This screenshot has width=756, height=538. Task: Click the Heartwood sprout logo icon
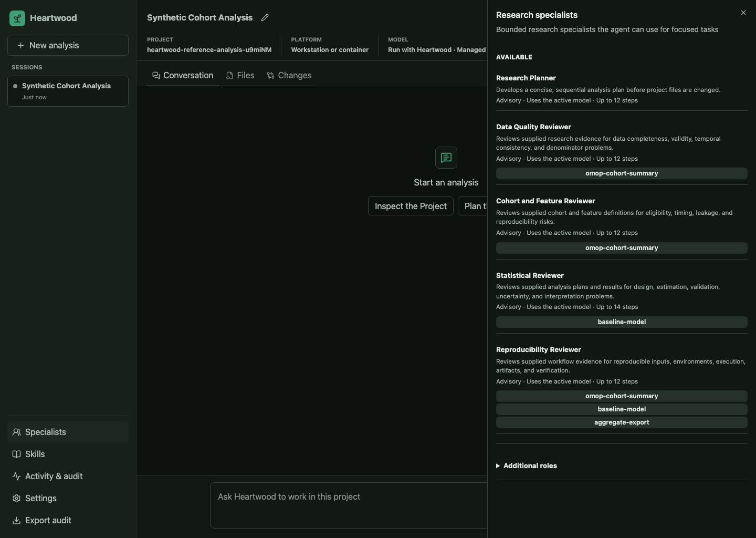pyautogui.click(x=17, y=18)
